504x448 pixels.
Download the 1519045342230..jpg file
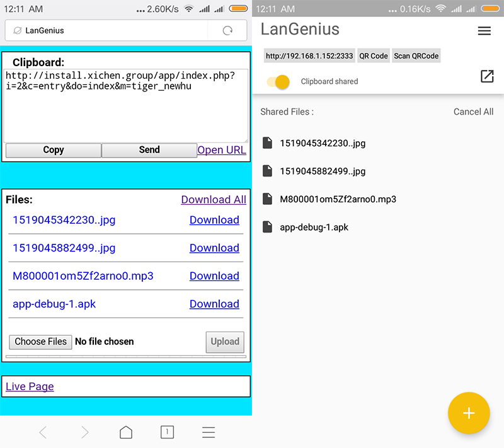pyautogui.click(x=214, y=220)
